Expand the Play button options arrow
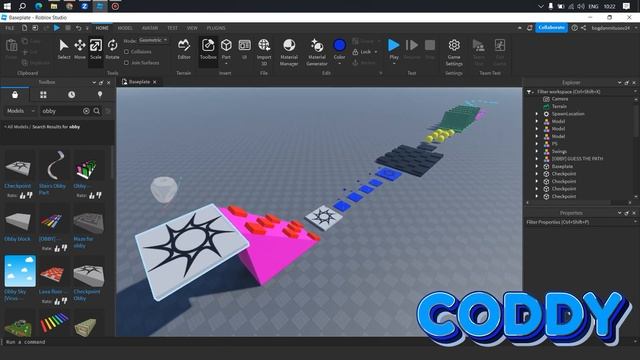Image resolution: width=640 pixels, height=360 pixels. click(x=394, y=64)
